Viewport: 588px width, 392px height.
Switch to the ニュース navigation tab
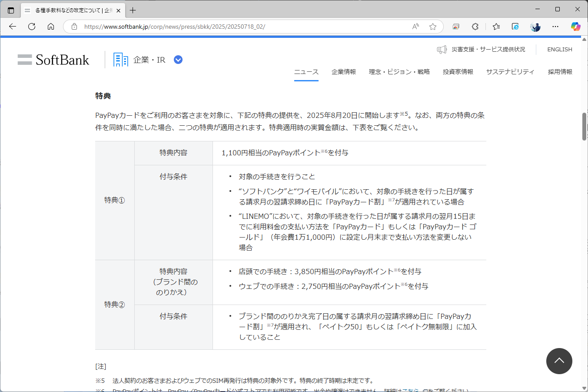click(x=306, y=72)
